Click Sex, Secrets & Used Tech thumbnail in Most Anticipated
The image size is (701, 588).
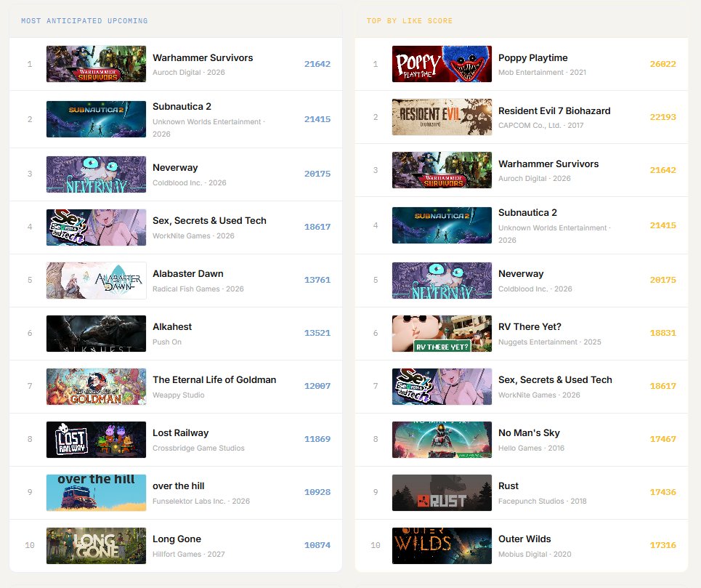pyautogui.click(x=96, y=227)
